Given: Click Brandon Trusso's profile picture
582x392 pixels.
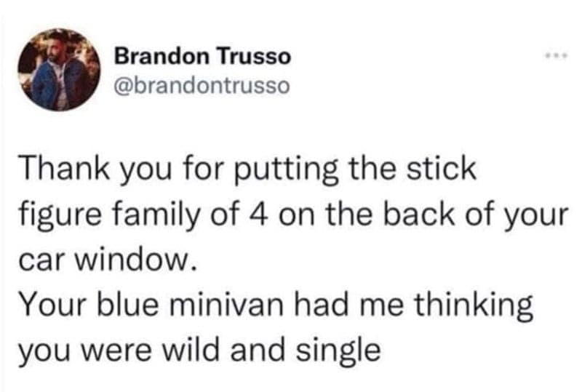Looking at the screenshot, I should 58,70.
